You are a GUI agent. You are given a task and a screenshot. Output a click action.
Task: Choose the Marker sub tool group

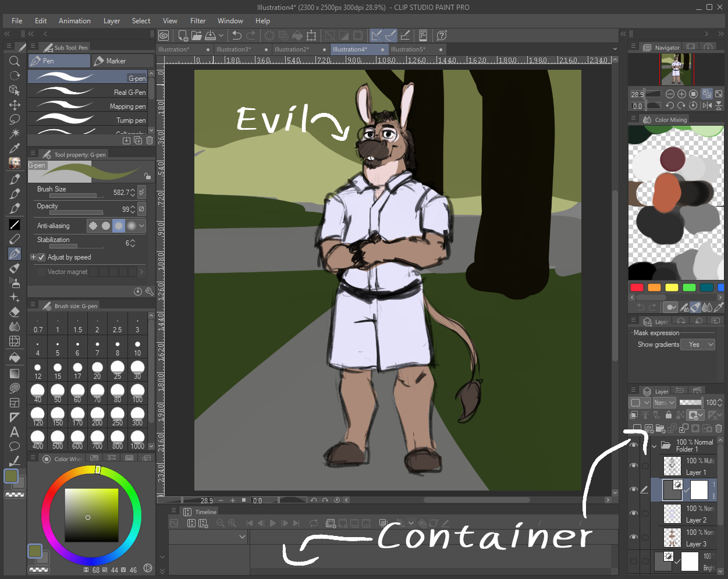122,61
